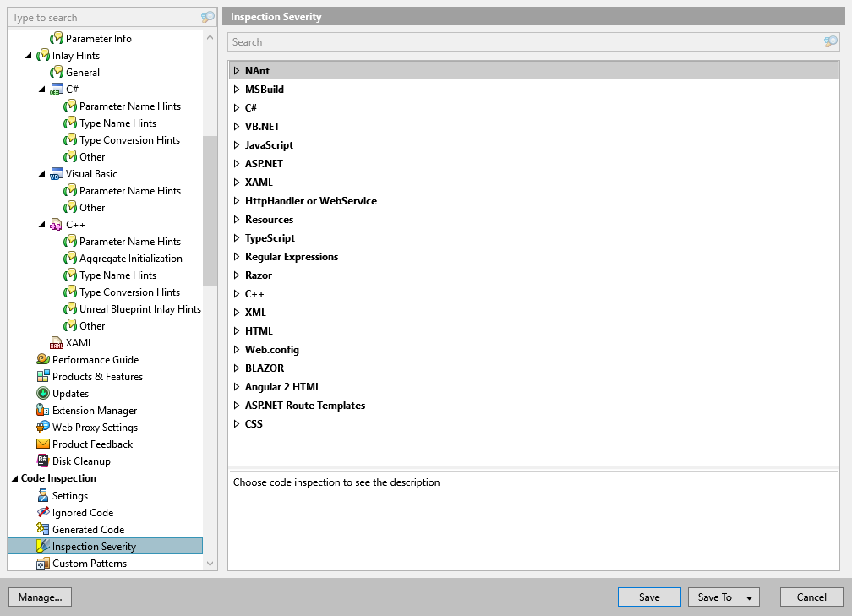852x616 pixels.
Task: Click the Unreal Blueprint Inlay Hints icon
Action: click(x=69, y=309)
